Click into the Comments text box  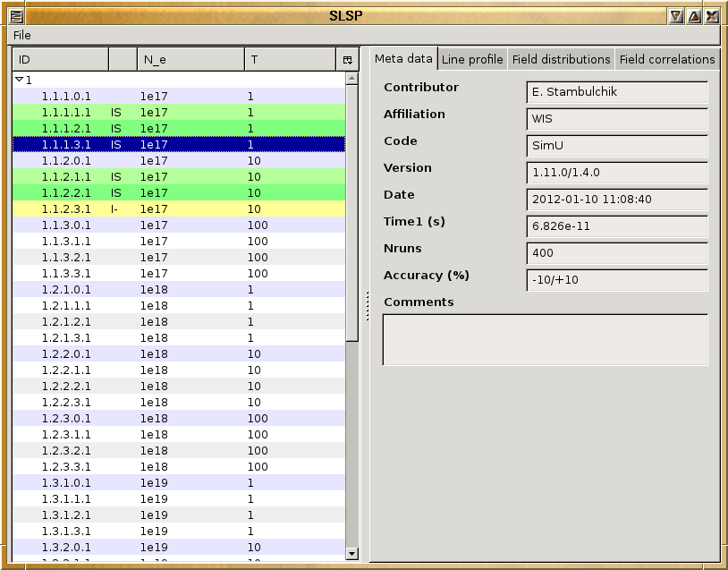545,339
